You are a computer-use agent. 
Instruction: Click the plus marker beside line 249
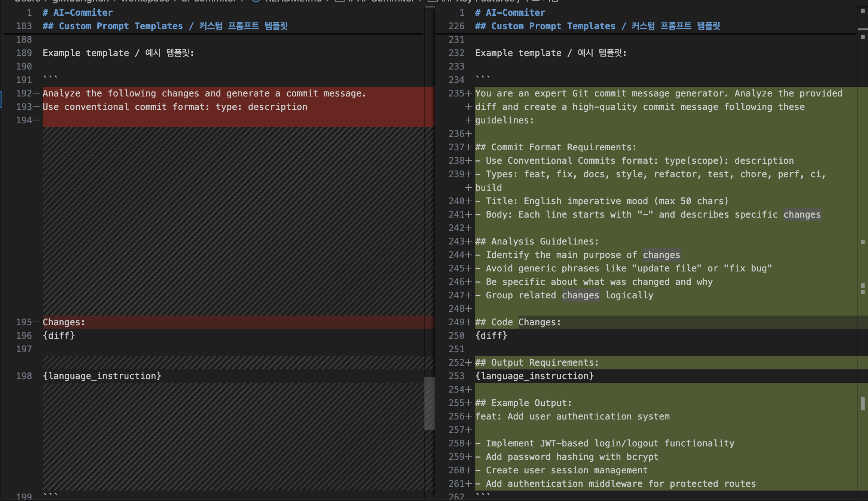pyautogui.click(x=468, y=322)
